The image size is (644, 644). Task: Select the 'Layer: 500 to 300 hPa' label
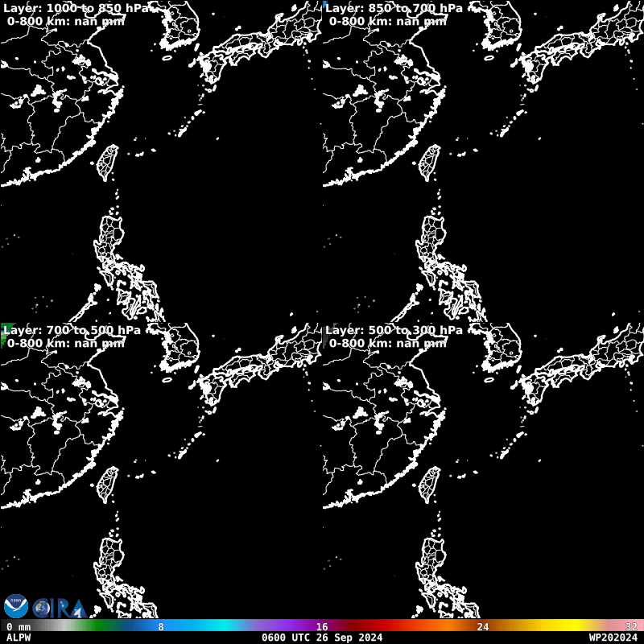[394, 330]
